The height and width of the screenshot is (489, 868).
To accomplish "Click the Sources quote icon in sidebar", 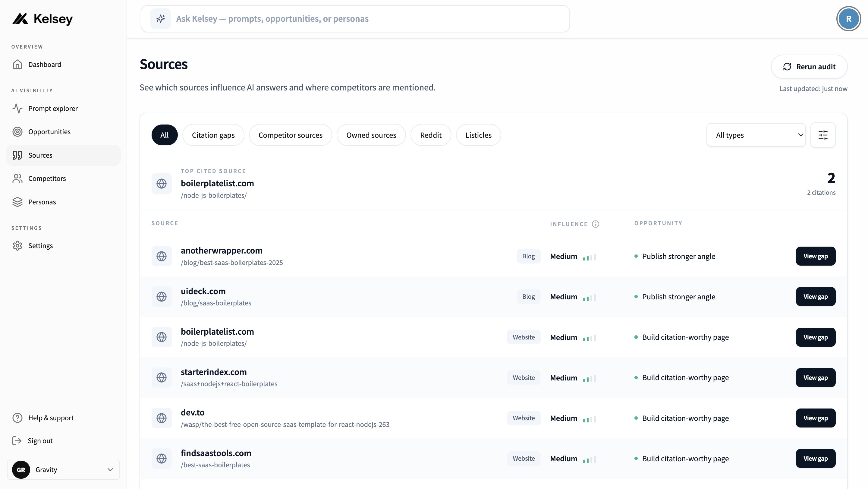I will (17, 155).
